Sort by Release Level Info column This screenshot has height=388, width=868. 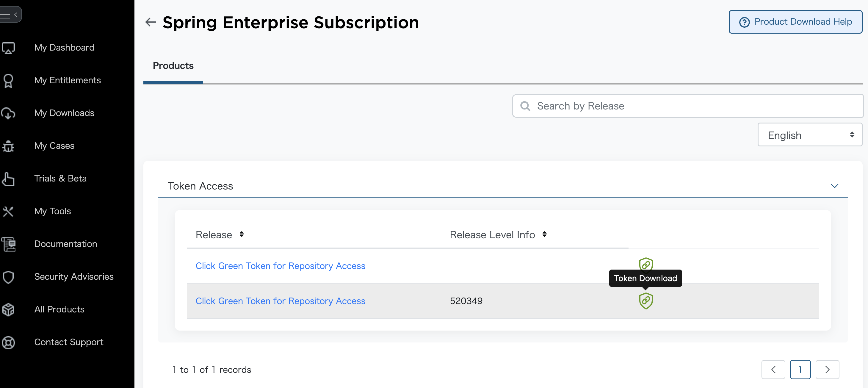pyautogui.click(x=544, y=234)
